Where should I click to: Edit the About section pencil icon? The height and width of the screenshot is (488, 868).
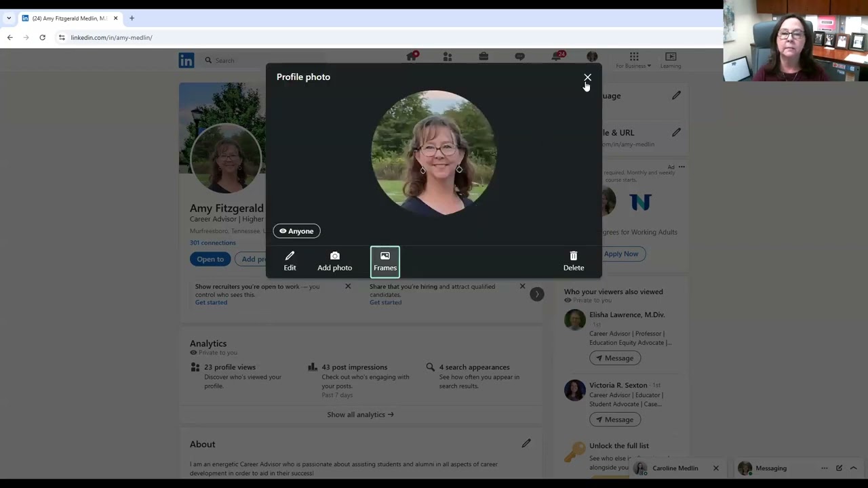coord(526,443)
